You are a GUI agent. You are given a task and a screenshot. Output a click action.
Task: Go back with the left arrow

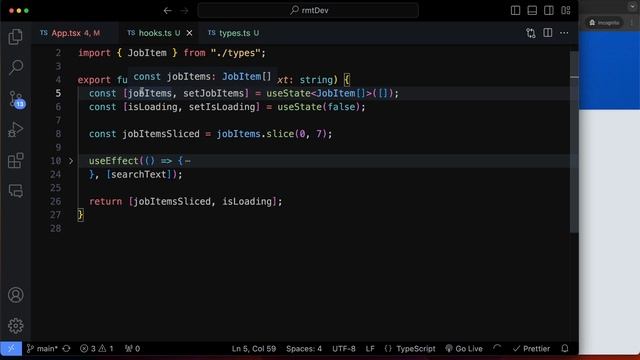167,11
